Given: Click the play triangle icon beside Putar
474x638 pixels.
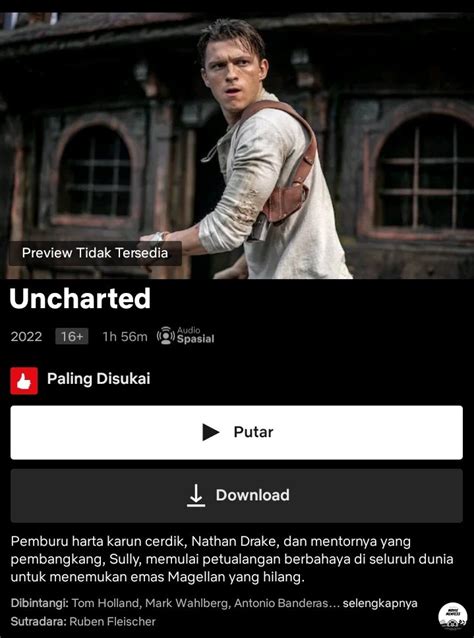Looking at the screenshot, I should click(x=211, y=432).
